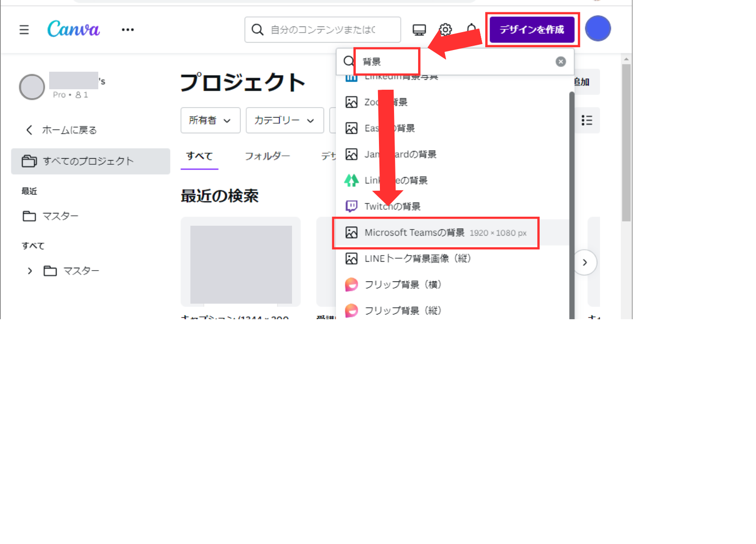Select the Twitchの背景 option
Image resolution: width=756 pixels, height=544 pixels.
click(x=392, y=206)
